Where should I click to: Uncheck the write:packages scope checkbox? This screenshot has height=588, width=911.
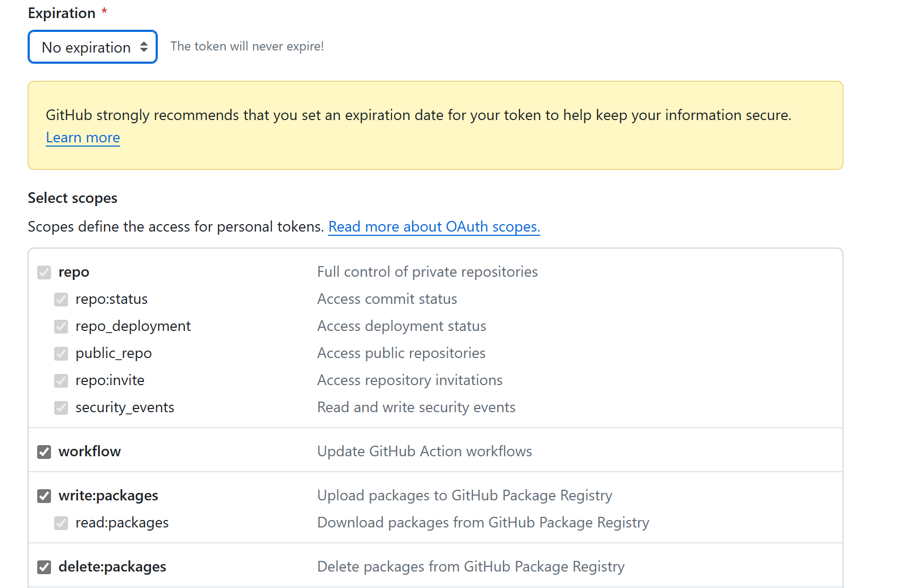[44, 496]
